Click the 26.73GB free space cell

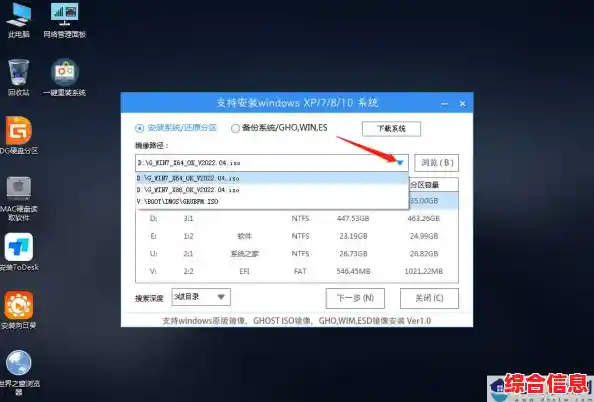(353, 253)
